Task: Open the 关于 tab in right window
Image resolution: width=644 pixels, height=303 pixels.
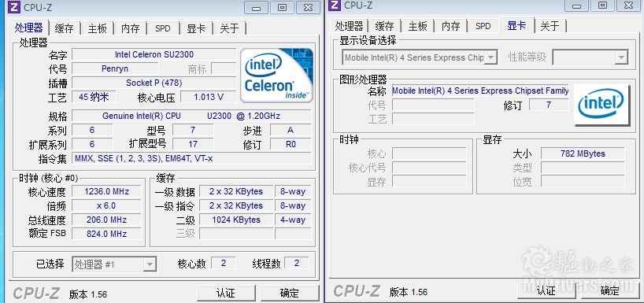Action: click(550, 26)
